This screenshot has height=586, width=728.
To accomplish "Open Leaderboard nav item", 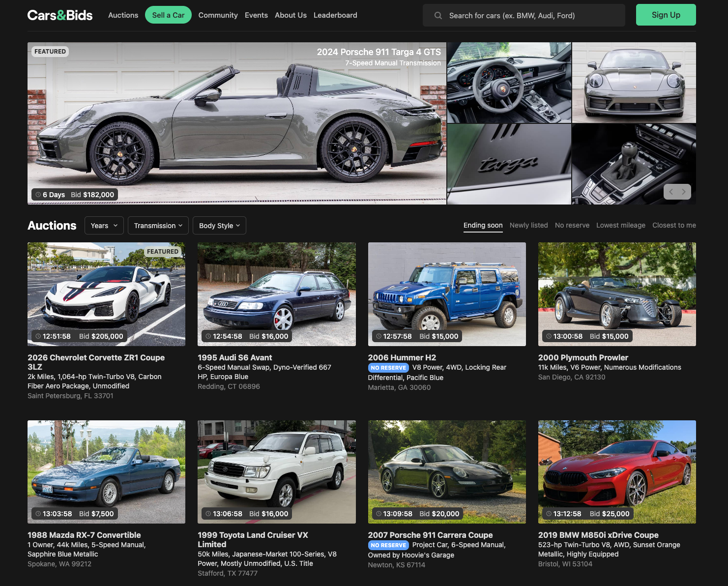I will [x=335, y=15].
